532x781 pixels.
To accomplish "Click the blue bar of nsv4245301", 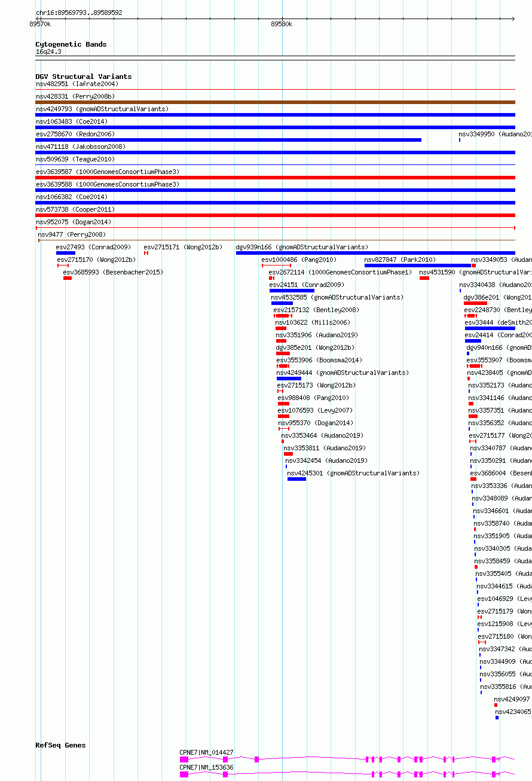I will tap(296, 479).
